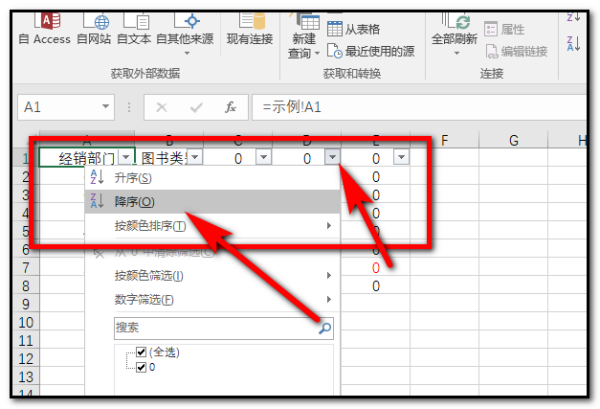The height and width of the screenshot is (409, 600).
Task: Click the Properties (属性) button
Action: pos(504,29)
